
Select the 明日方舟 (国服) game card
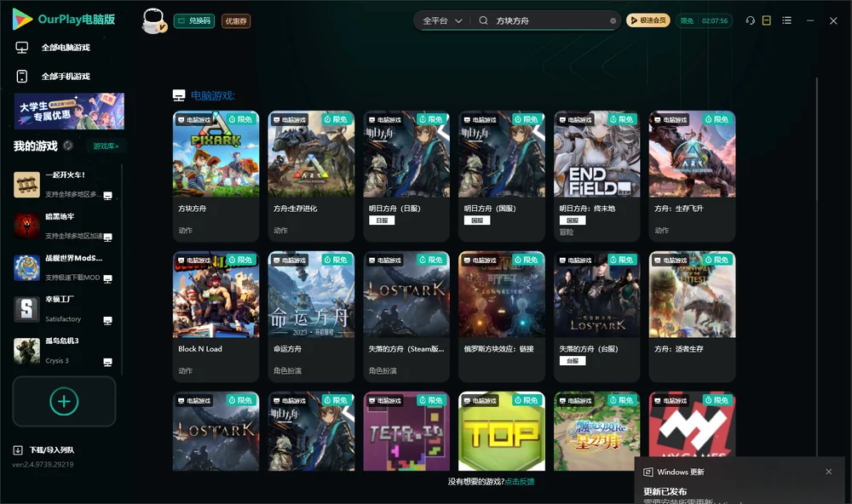[x=502, y=176]
